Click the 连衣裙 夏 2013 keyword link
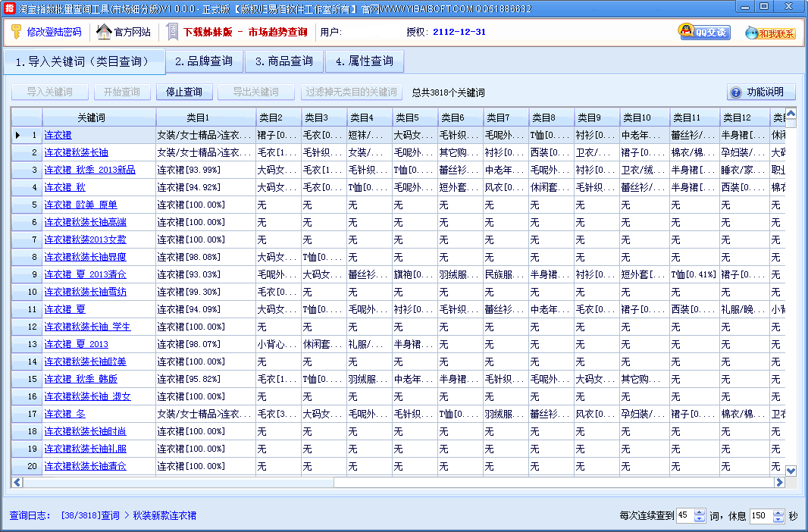The width and height of the screenshot is (808, 532). [76, 344]
